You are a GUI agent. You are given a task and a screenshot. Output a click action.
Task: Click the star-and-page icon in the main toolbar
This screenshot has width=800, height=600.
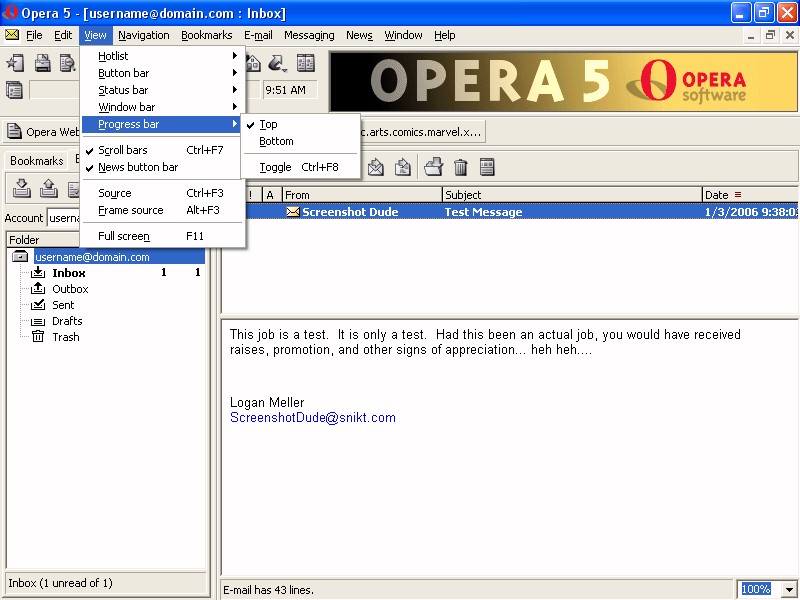pos(15,63)
